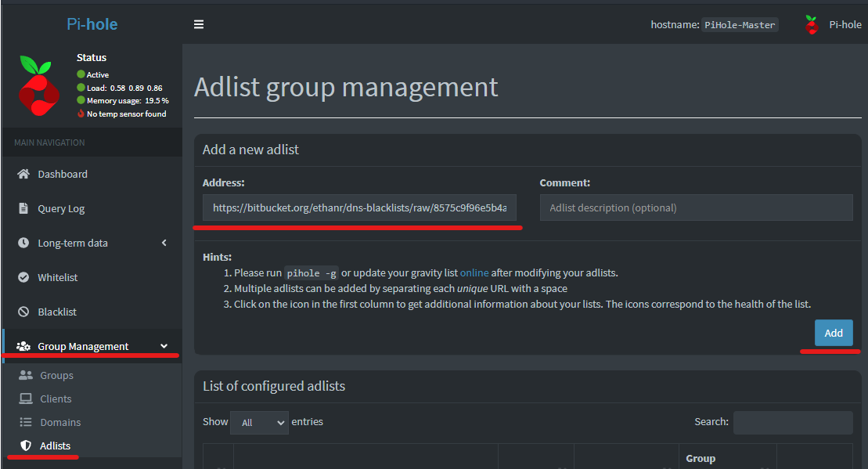The image size is (868, 469).
Task: Click the Pi-hole raspberry logo
Action: pyautogui.click(x=38, y=85)
